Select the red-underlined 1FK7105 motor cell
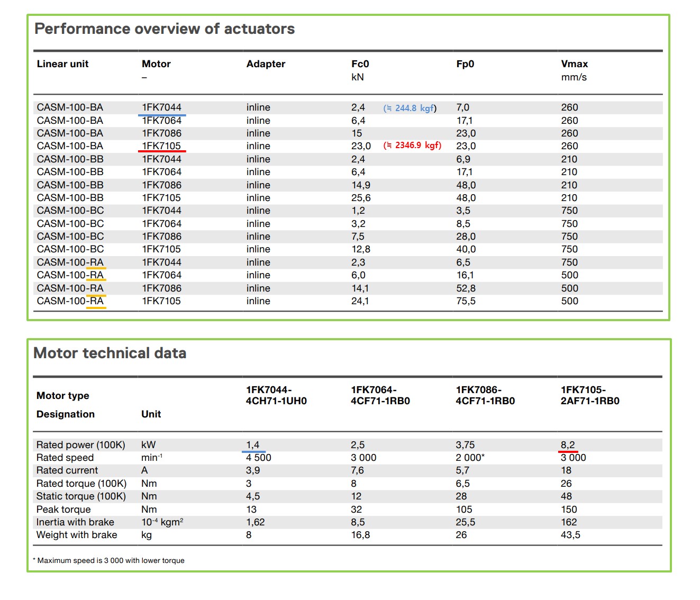This screenshot has height=600, width=700. 161,146
